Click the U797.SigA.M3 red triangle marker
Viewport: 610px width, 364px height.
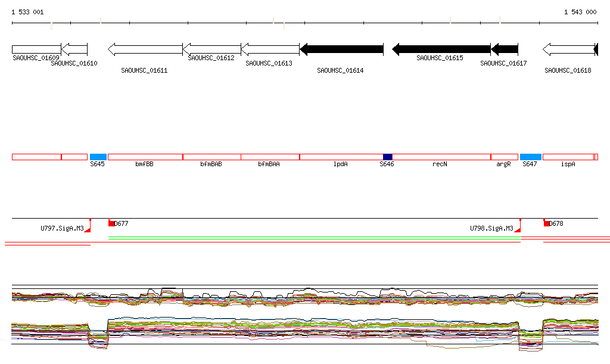[x=88, y=229]
